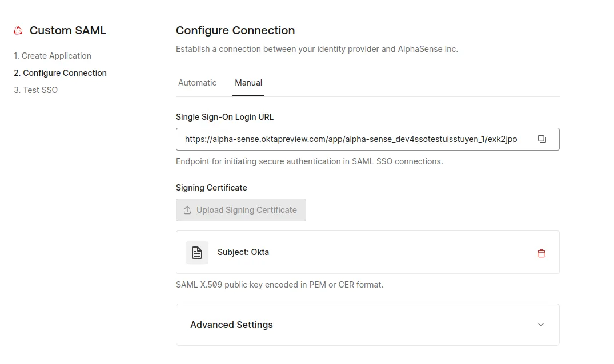Go to step 1 Create Application
The image size is (614, 364).
click(53, 56)
